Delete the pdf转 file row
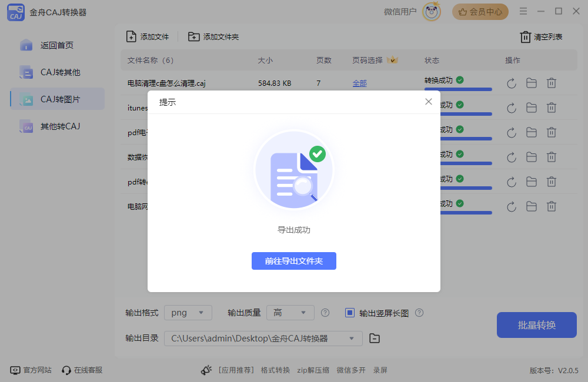This screenshot has width=588, height=382. (552, 182)
